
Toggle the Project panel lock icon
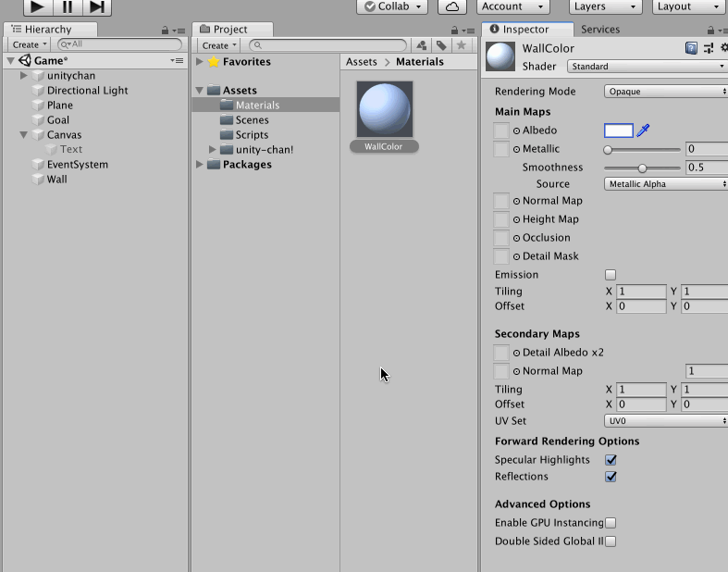click(x=454, y=31)
